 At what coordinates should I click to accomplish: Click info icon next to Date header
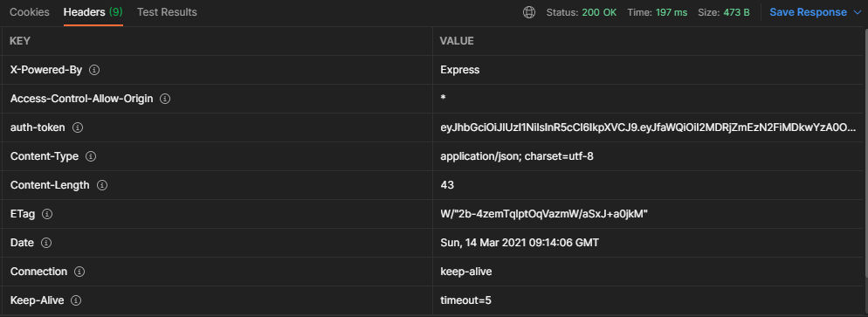[46, 243]
